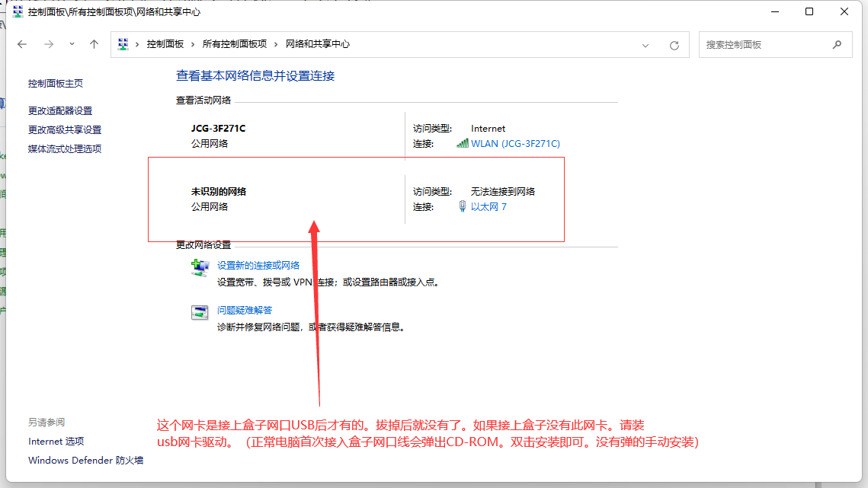The height and width of the screenshot is (488, 868).
Task: Click the 设置新的连接或网络 setup icon
Action: (200, 267)
